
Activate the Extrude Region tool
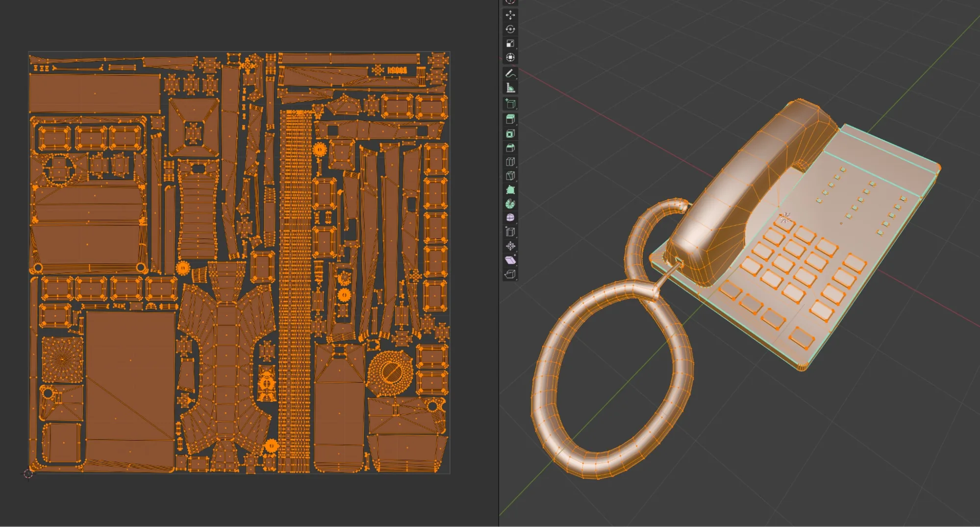click(510, 119)
